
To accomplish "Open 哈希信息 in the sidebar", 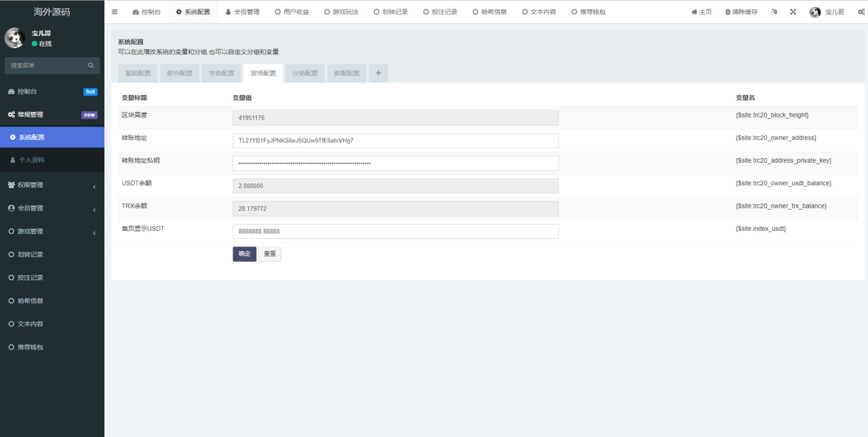I will point(31,301).
